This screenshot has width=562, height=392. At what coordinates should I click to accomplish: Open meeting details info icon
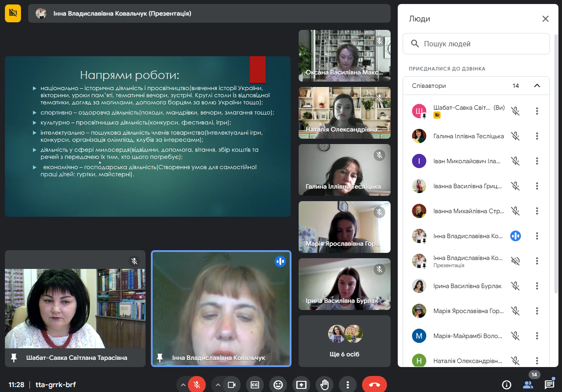pos(507,384)
